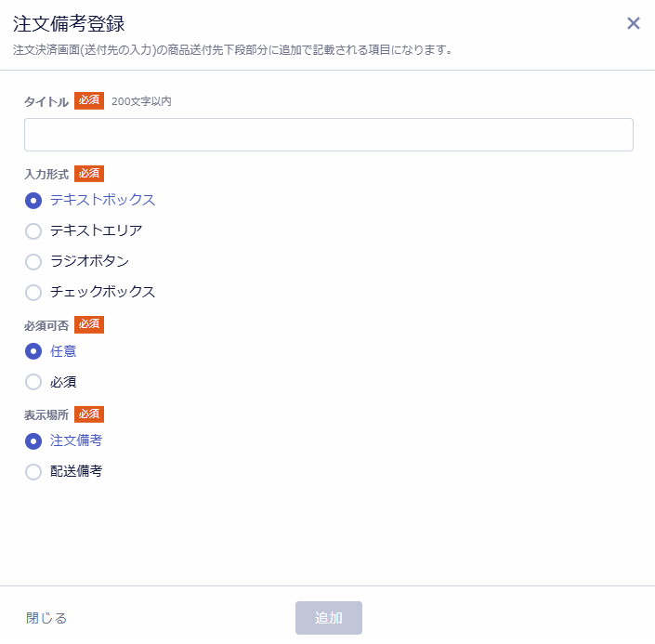
Task: Click the 必須可否 section label
Action: click(46, 325)
